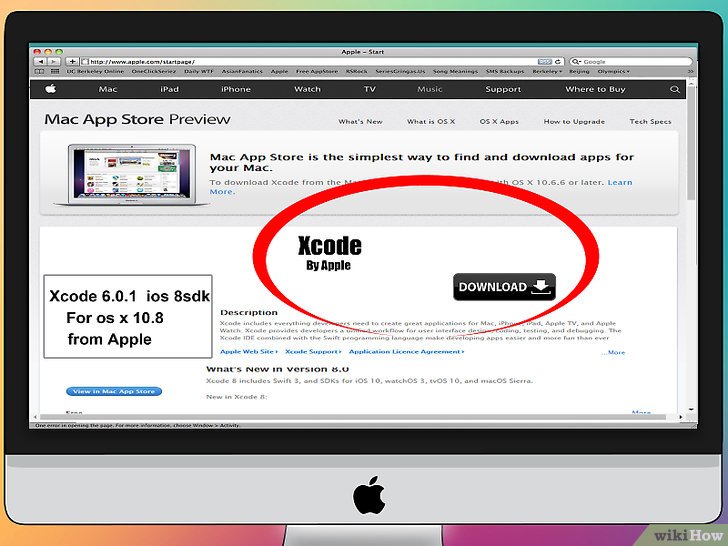Expand description with ...More link
728x546 pixels.
click(x=613, y=353)
